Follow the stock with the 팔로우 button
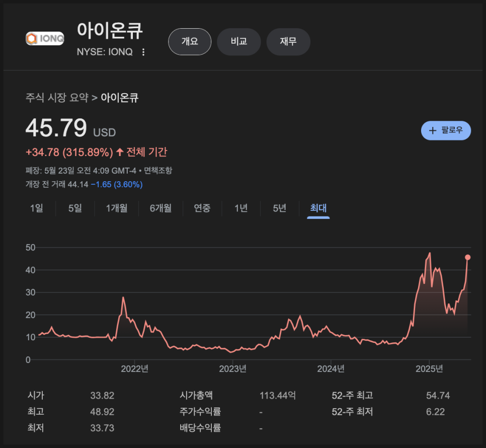486x448 pixels. click(446, 130)
